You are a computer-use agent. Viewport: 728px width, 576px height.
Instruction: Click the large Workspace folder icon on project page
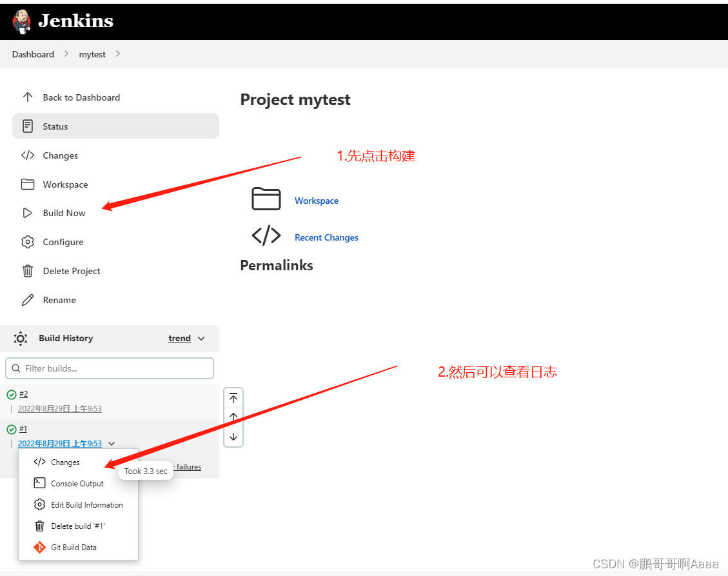tap(266, 199)
